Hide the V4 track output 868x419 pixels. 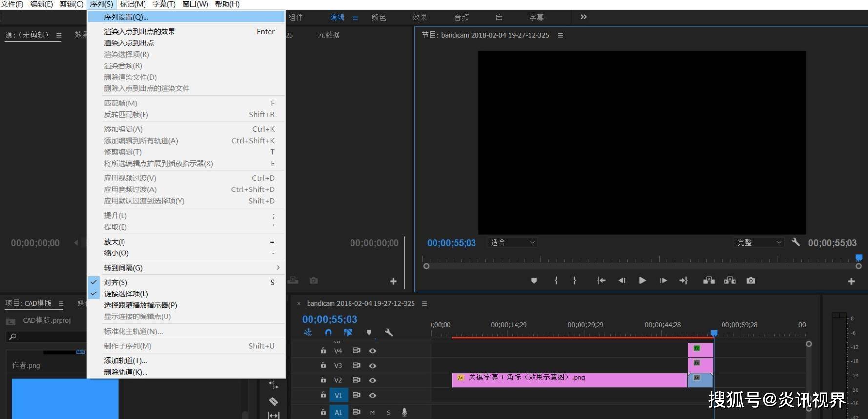coord(372,351)
